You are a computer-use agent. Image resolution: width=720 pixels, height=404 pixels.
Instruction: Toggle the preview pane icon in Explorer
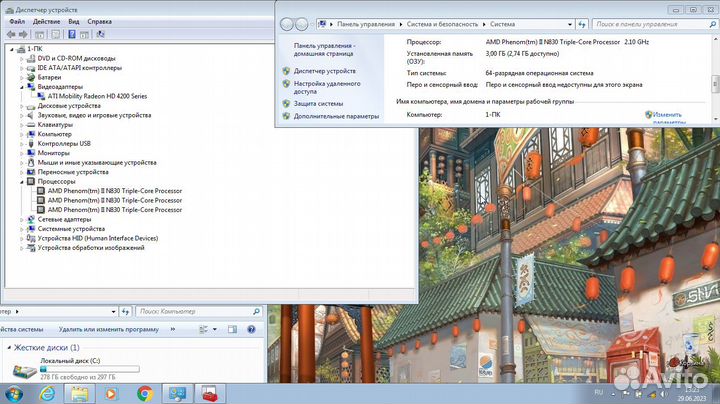[232, 328]
